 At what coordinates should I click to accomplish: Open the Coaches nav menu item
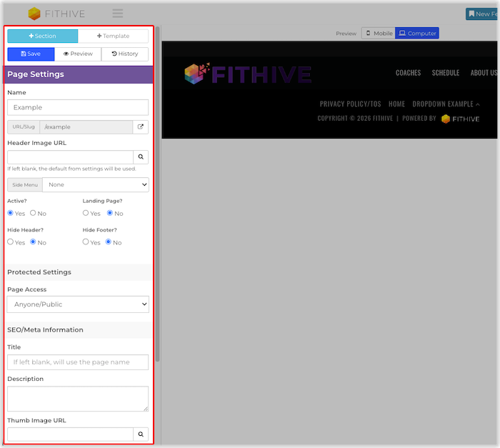pos(408,73)
